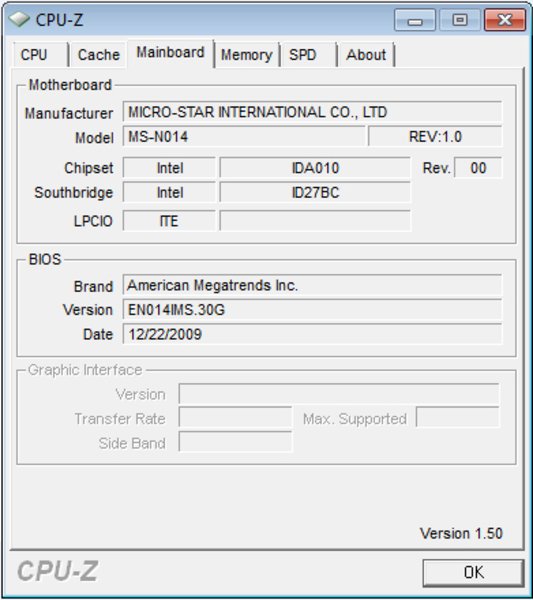Click the Motherboard group heading
This screenshot has width=533, height=600.
(70, 85)
